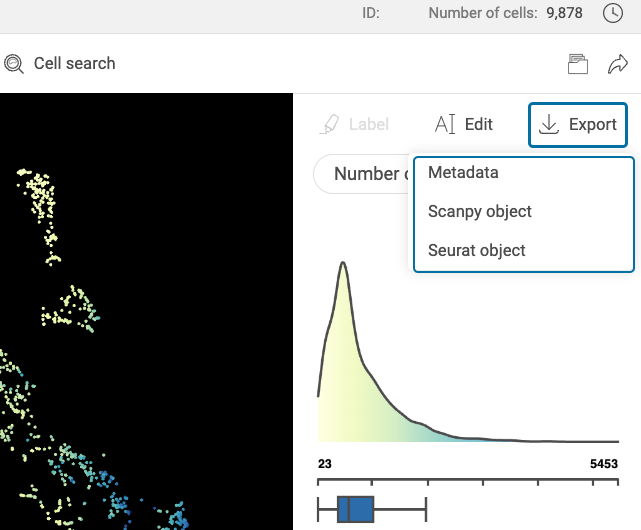
Task: Open the Export dropdown button
Action: click(578, 125)
